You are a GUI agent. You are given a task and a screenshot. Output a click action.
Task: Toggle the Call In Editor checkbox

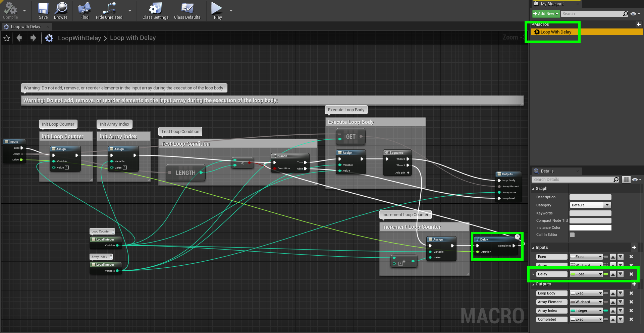coord(572,235)
